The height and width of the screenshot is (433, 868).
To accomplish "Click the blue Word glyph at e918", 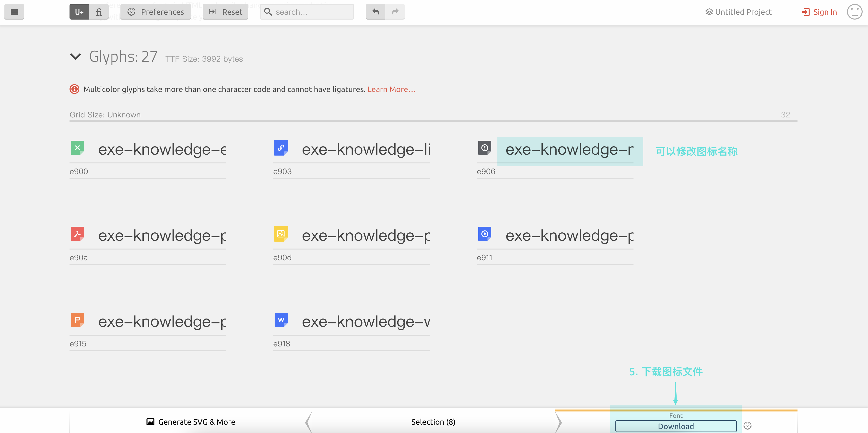I will [x=281, y=320].
